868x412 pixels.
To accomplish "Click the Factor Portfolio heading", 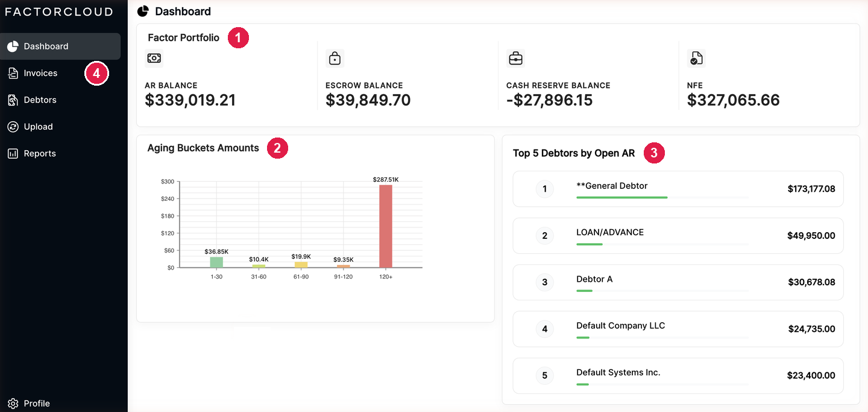I will 184,37.
